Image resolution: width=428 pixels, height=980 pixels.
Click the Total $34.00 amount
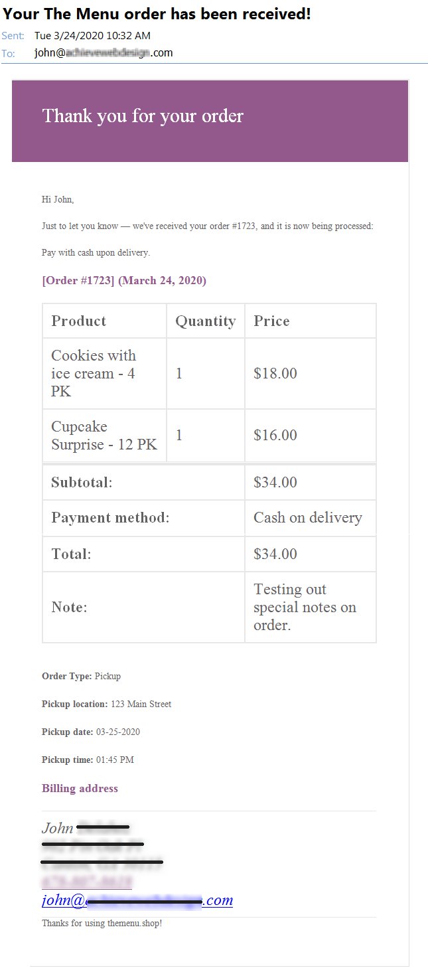coord(275,554)
